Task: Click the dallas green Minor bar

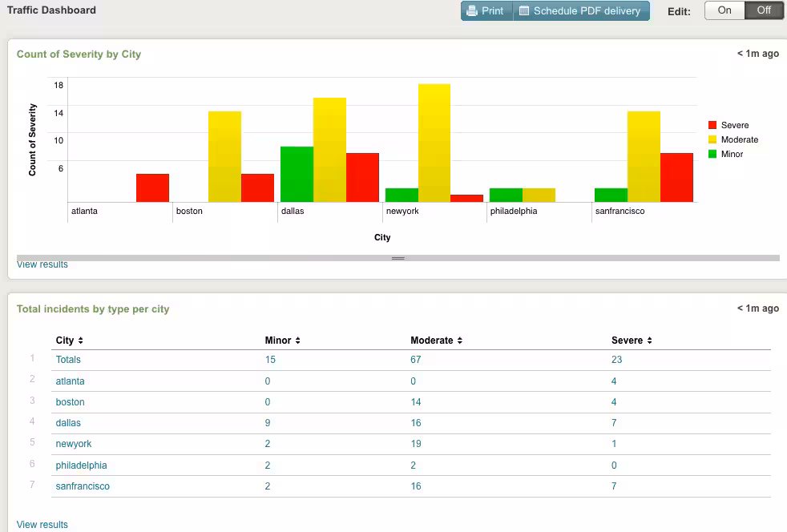Action: (297, 175)
